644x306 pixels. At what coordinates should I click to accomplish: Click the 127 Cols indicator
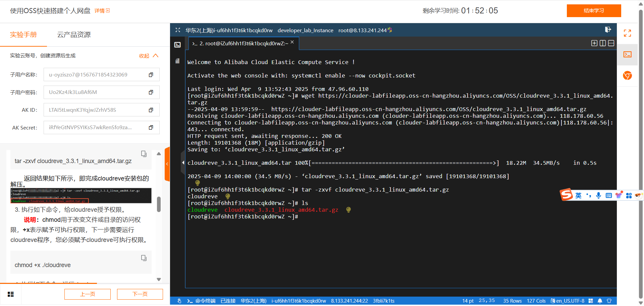pos(536,301)
